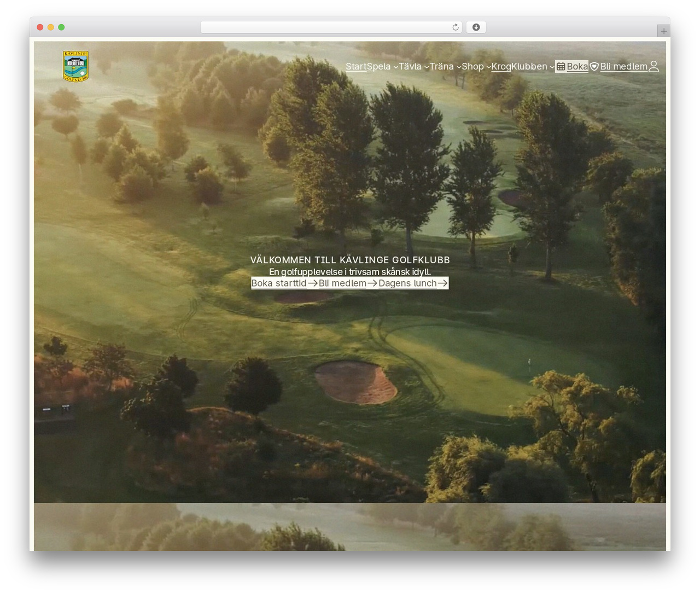
Task: Minimize the window with the yellow button
Action: [51, 27]
